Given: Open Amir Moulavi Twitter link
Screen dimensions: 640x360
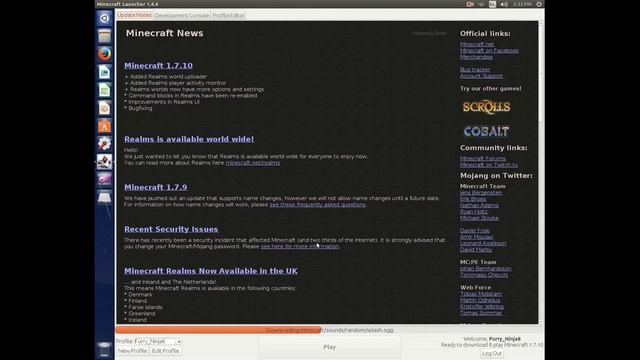Looking at the screenshot, I should click(476, 237).
